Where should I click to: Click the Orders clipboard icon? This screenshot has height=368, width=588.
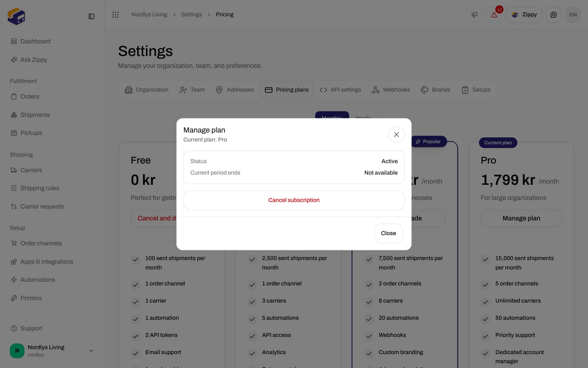point(14,97)
